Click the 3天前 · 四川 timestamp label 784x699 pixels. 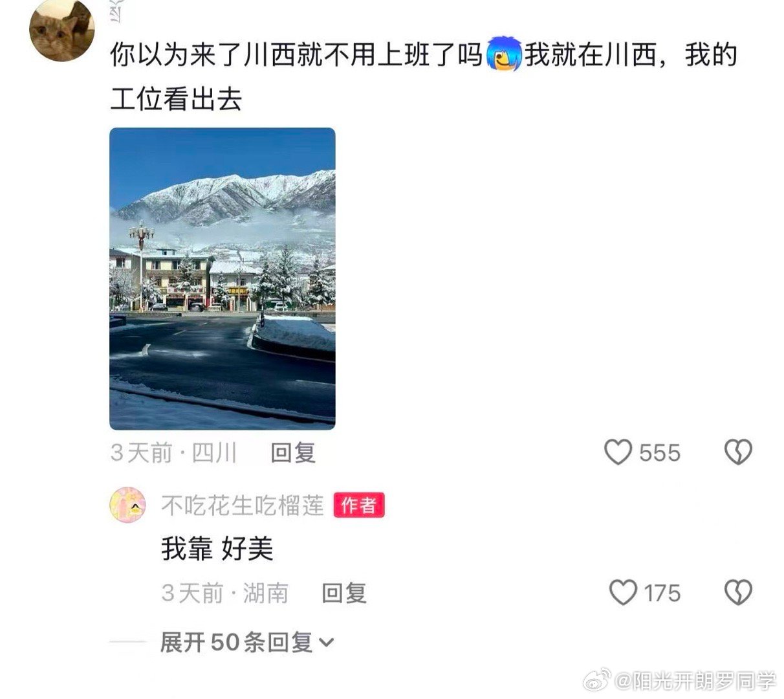click(x=174, y=452)
